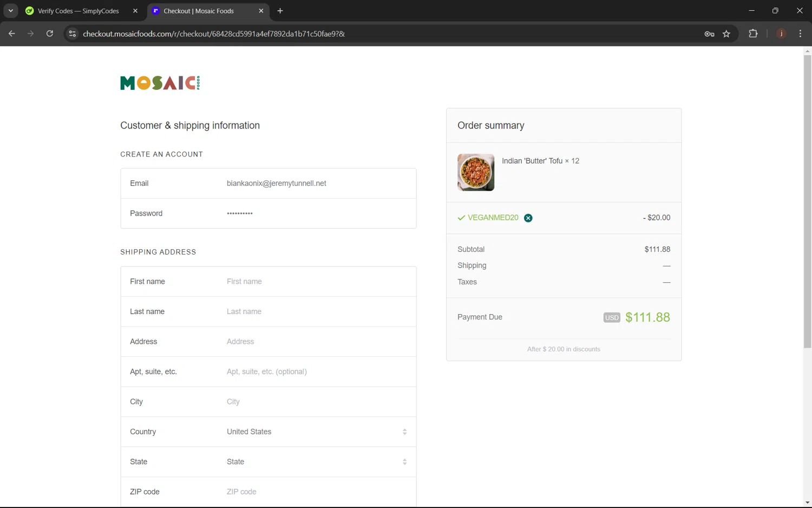Click the VEGANMED20 coupon code text

click(493, 218)
